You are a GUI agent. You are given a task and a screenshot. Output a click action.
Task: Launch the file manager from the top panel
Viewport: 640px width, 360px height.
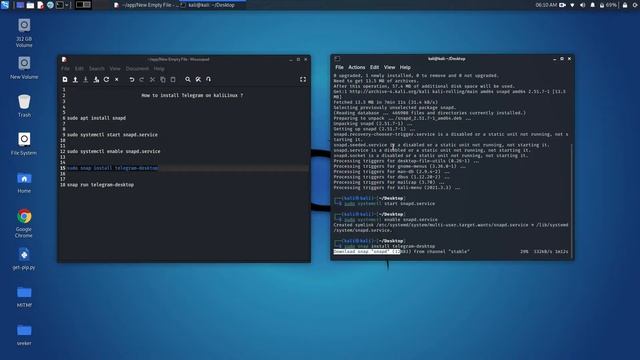[x=30, y=5]
